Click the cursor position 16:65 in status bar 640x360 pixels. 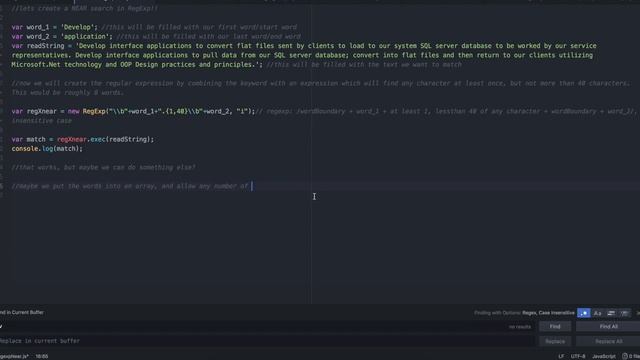pos(42,356)
